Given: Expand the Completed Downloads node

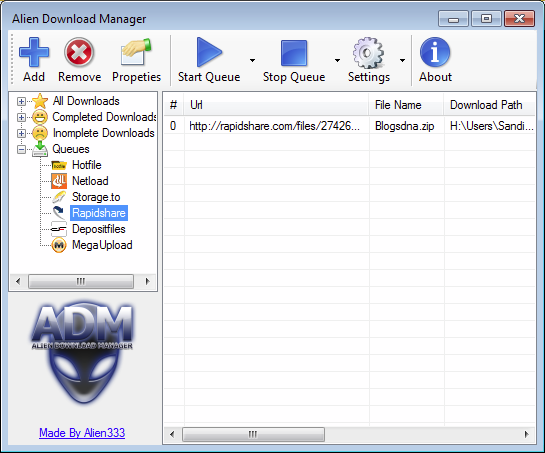Looking at the screenshot, I should (x=21, y=118).
